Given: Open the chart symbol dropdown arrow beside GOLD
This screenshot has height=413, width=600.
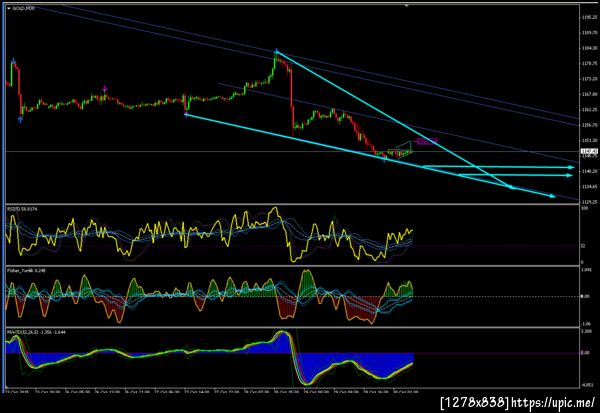Looking at the screenshot, I should [x=9, y=8].
